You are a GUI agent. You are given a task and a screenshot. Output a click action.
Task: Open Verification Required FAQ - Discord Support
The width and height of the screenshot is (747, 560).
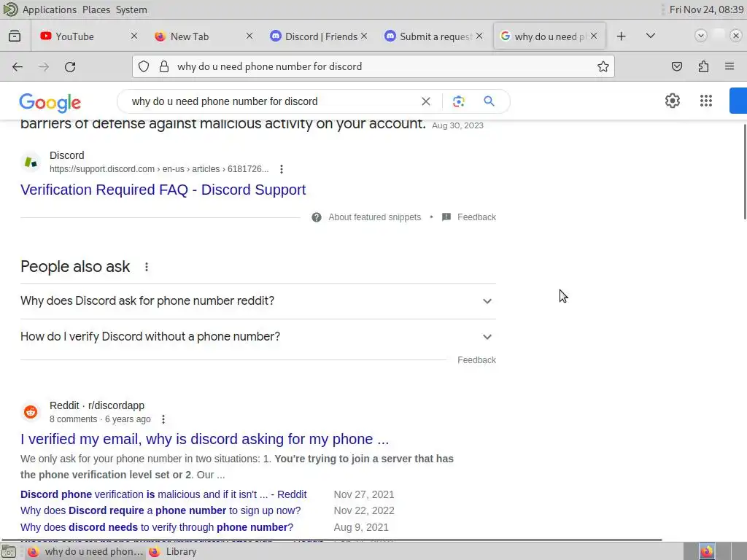(163, 190)
